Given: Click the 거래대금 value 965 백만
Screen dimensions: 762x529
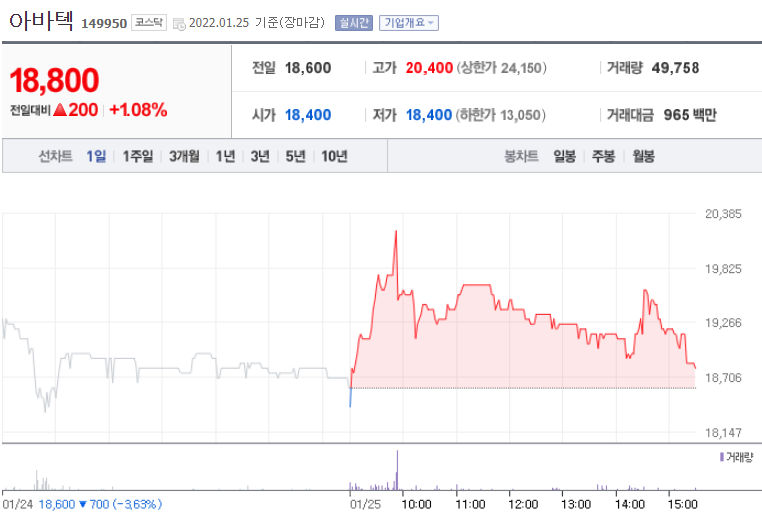Looking at the screenshot, I should (x=690, y=115).
